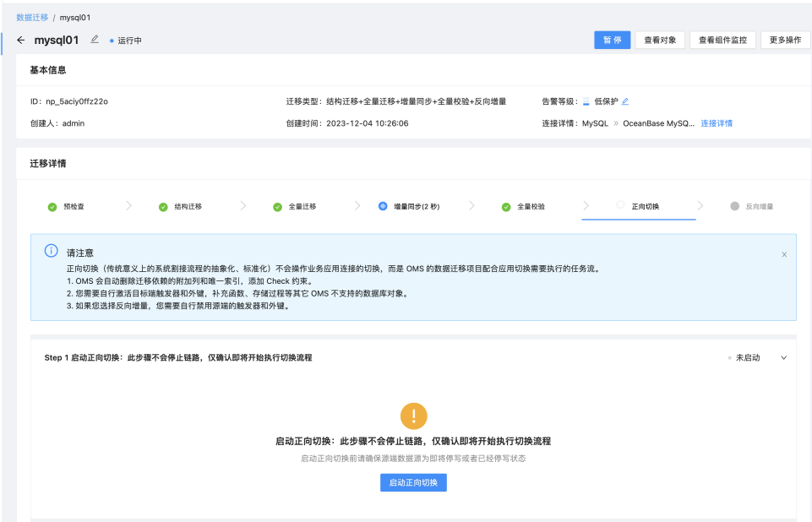Click the 暂停 button
The height and width of the screenshot is (522, 812).
point(612,40)
